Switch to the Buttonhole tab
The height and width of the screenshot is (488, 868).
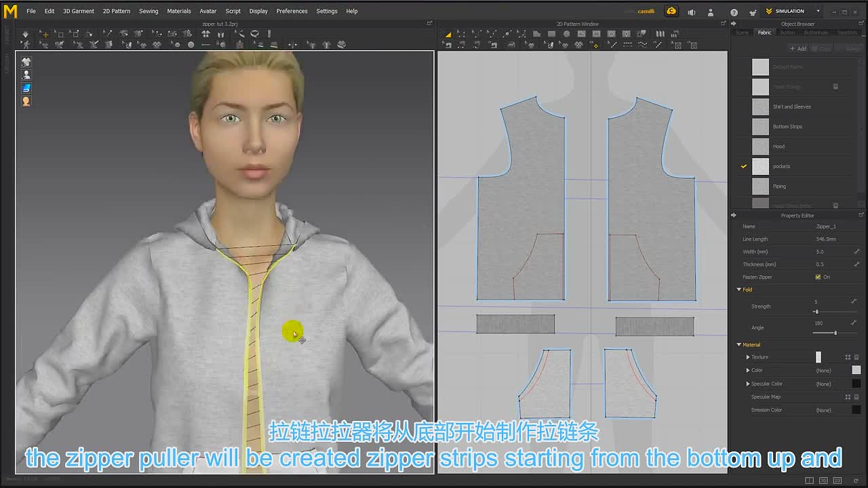click(x=816, y=33)
